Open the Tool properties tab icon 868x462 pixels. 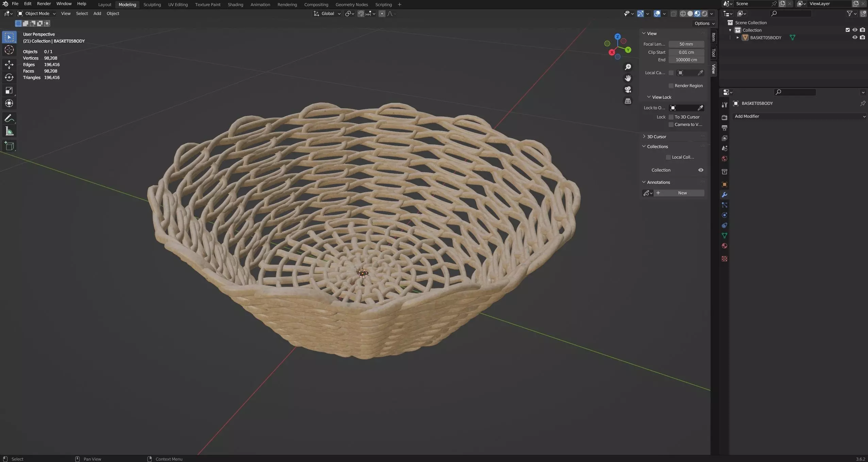click(x=724, y=105)
